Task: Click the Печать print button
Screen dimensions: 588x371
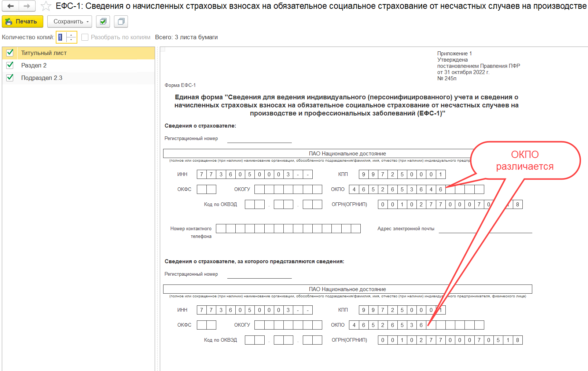Action: tap(22, 22)
